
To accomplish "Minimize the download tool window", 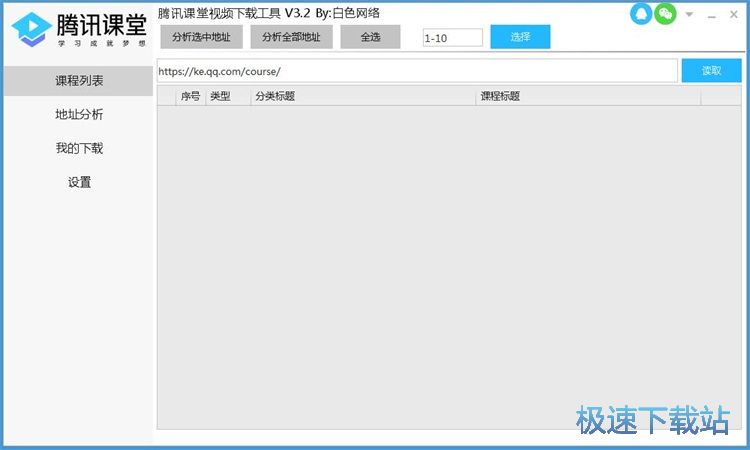I will coord(712,16).
